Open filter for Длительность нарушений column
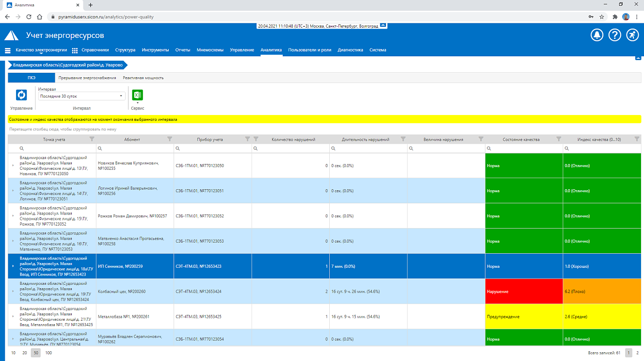The height and width of the screenshot is (361, 644). click(403, 139)
